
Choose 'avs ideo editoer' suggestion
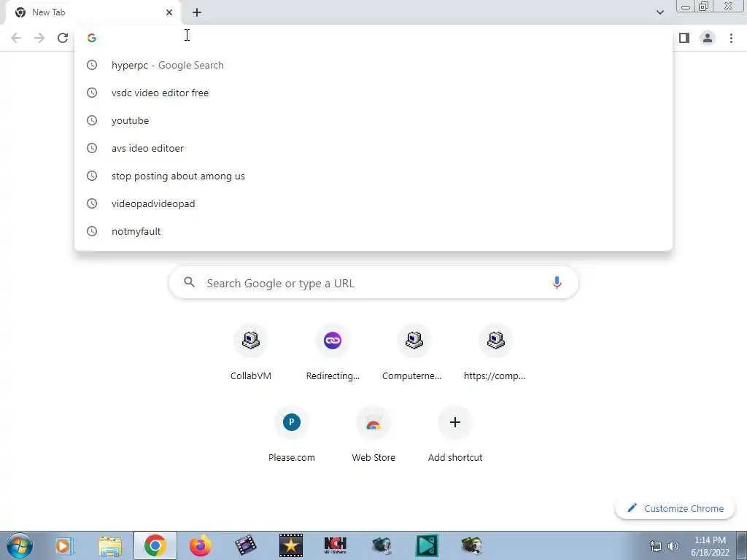[x=373, y=148]
